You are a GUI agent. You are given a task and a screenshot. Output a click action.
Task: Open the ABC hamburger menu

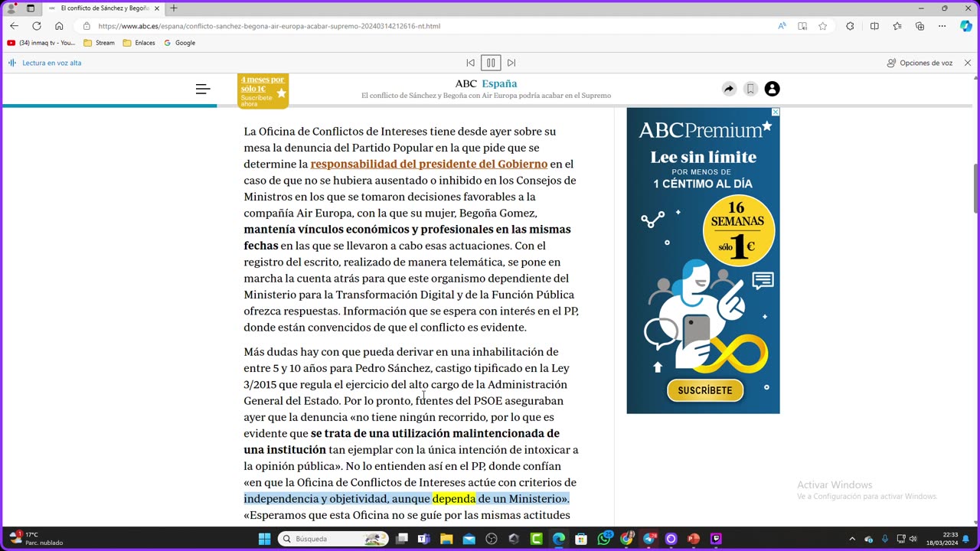(x=203, y=90)
